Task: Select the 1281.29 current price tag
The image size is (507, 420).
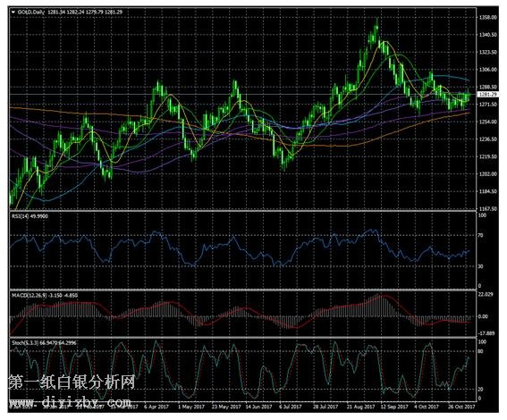Action: click(487, 95)
